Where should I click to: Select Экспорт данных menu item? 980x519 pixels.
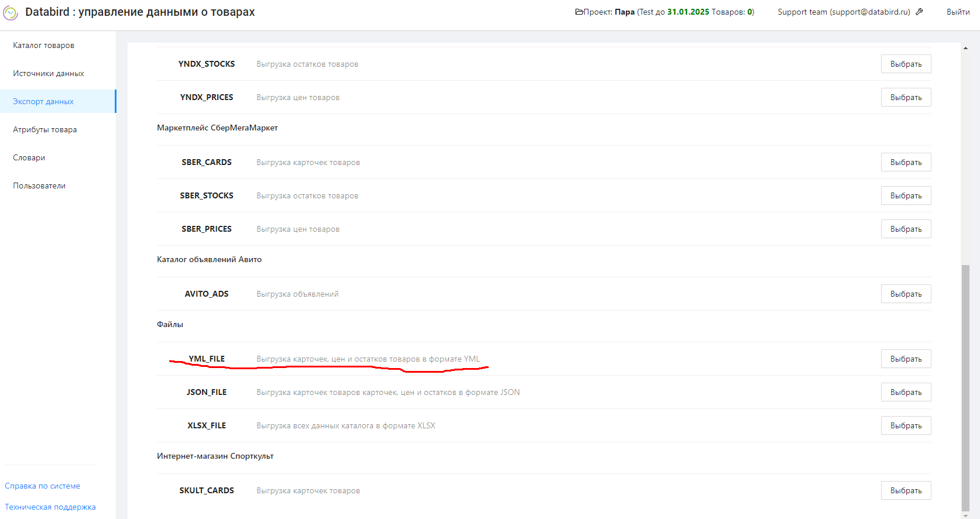click(43, 101)
